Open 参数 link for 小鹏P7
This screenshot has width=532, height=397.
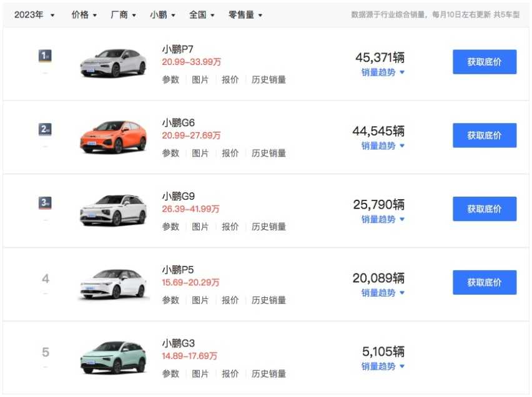point(170,80)
